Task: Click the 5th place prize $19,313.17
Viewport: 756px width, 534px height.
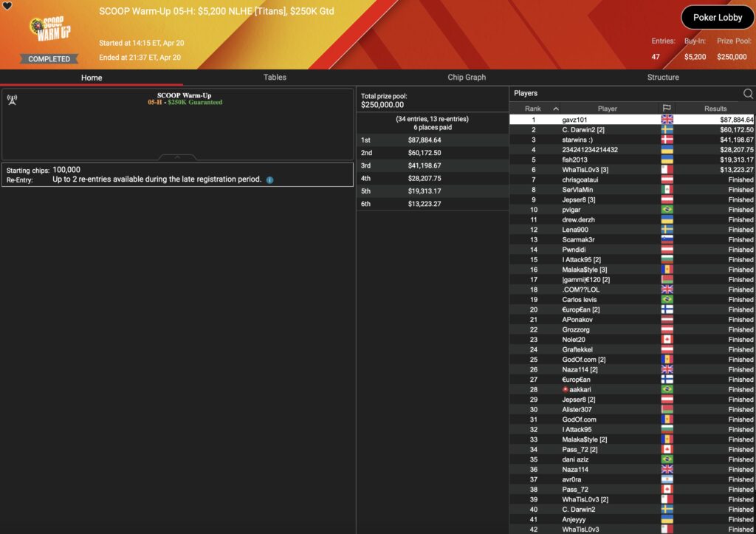Action: [x=425, y=191]
